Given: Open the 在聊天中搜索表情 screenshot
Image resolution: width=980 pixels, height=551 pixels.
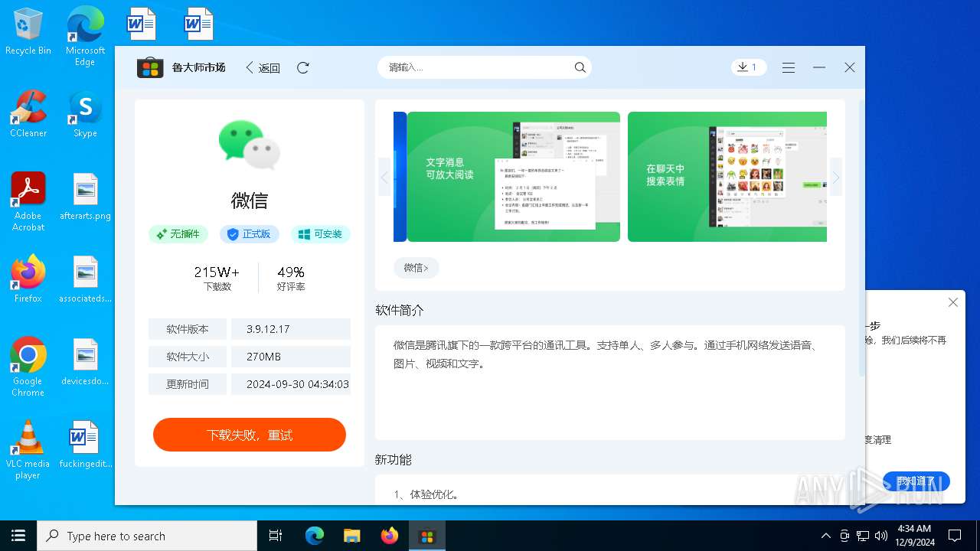Looking at the screenshot, I should pos(727,177).
